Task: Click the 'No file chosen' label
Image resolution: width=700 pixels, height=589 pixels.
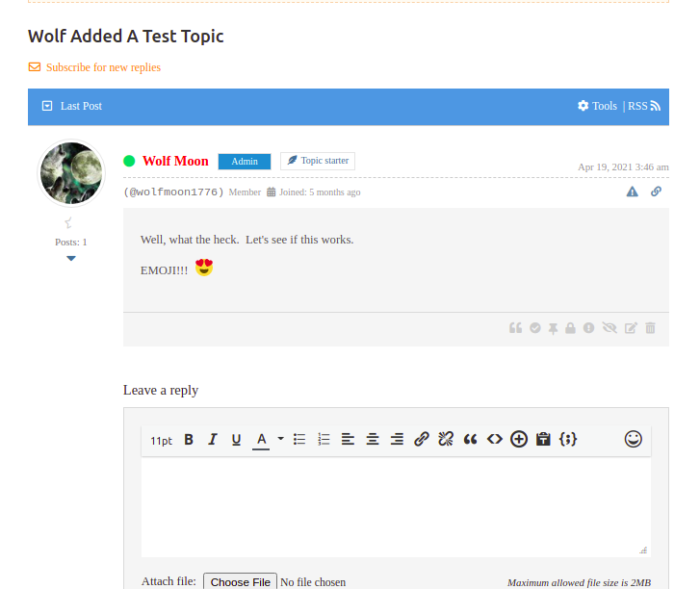Action: [x=313, y=582]
